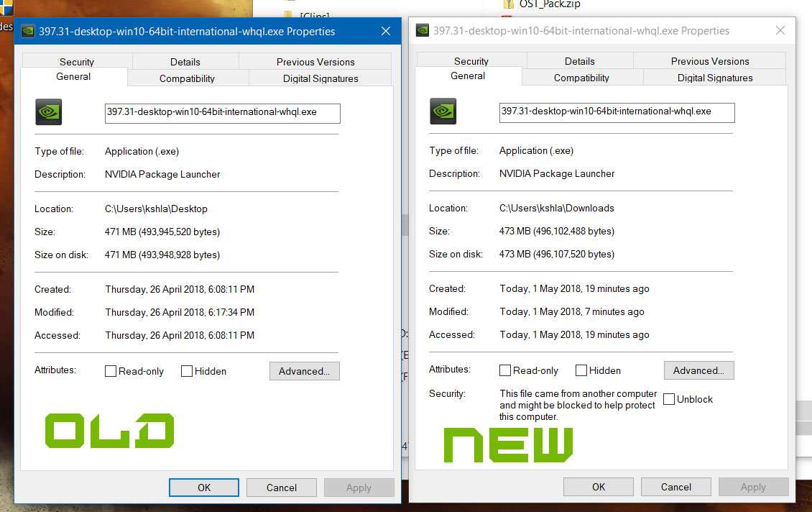Click Cancel in left Properties window
Screen dimensions: 812x512
(x=282, y=488)
